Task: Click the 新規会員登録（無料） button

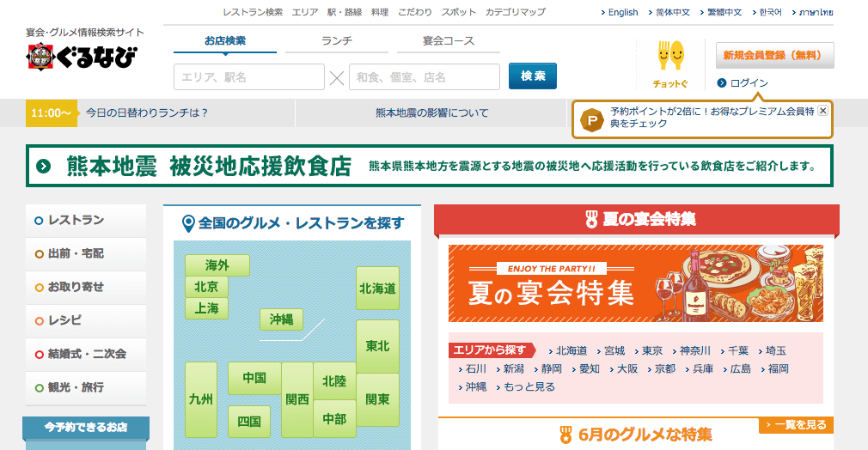Action: pyautogui.click(x=774, y=55)
